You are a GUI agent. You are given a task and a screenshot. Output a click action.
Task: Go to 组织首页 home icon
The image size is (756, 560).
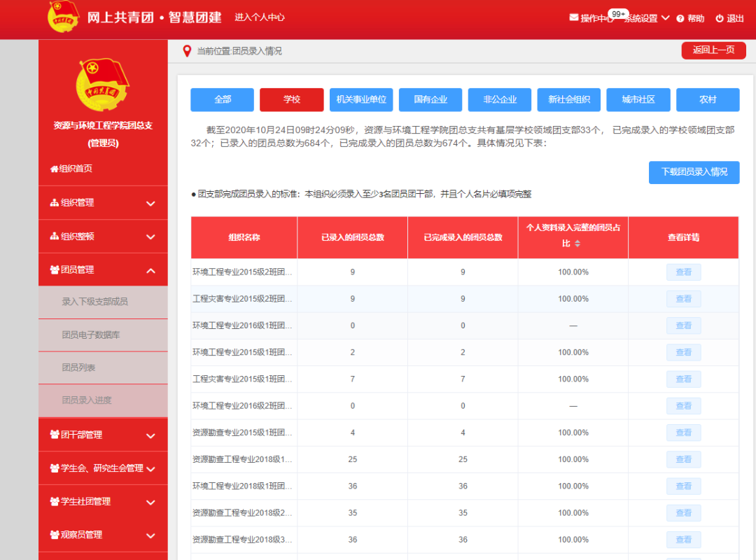point(54,169)
